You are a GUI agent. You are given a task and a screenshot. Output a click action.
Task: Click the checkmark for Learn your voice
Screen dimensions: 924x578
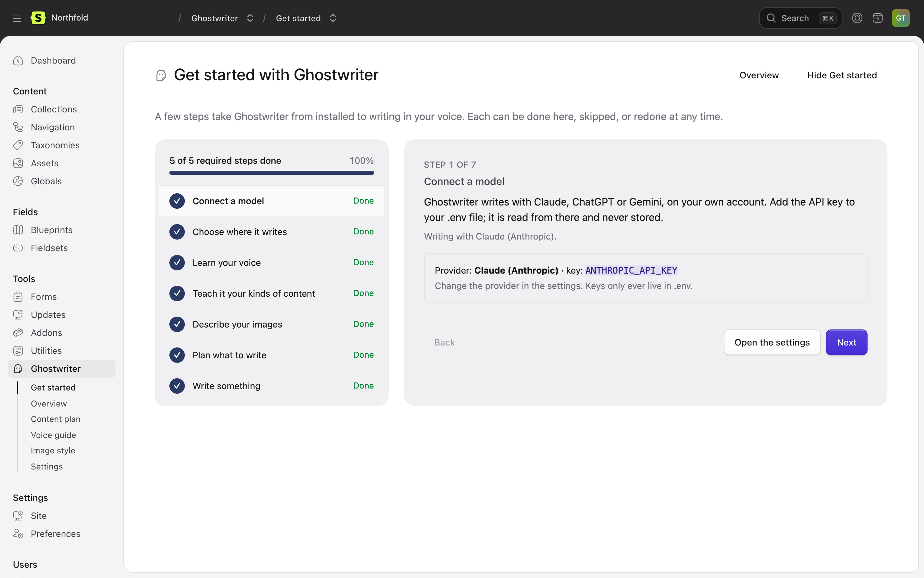click(x=177, y=263)
